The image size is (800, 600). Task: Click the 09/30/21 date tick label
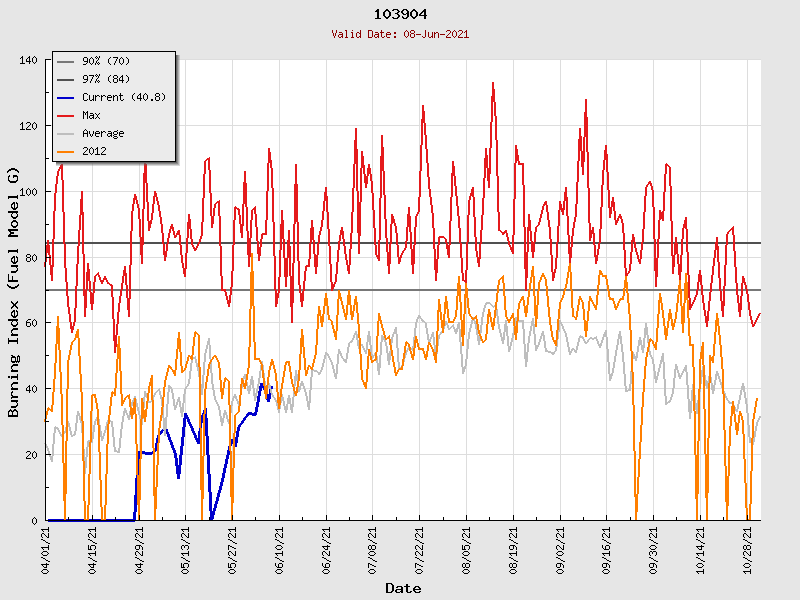pos(653,550)
